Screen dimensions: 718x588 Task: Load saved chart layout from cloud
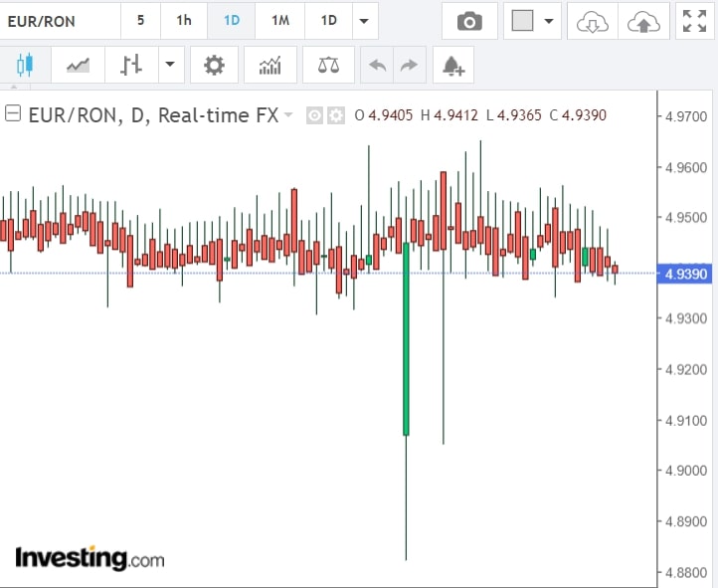593,21
